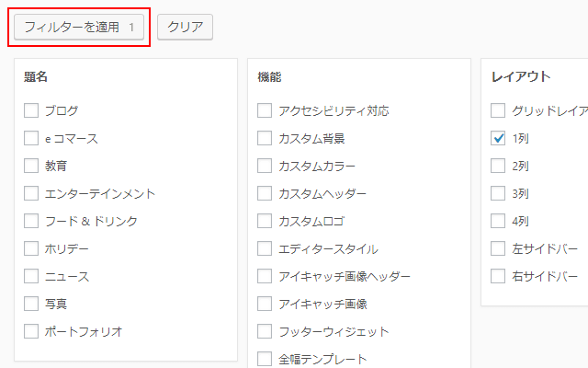Check the カスタムロゴ checkbox
The width and height of the screenshot is (588, 368).
click(x=265, y=221)
